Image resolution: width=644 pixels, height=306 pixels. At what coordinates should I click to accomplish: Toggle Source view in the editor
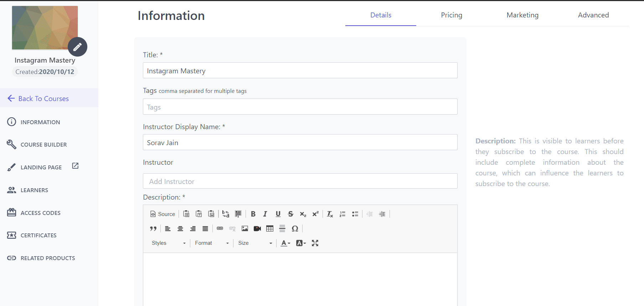[x=163, y=214]
